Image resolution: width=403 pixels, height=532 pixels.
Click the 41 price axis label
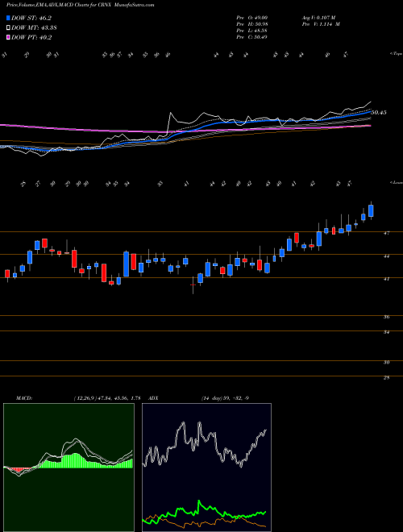(386, 279)
